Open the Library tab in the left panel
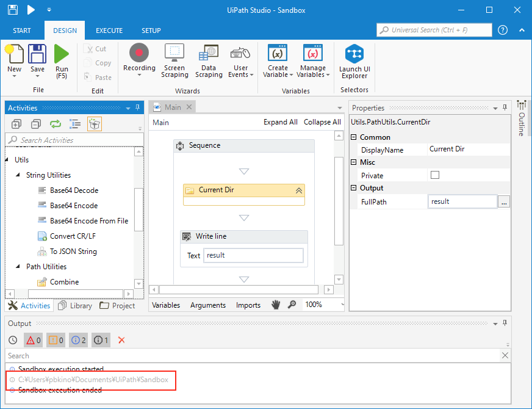This screenshot has width=532, height=409. click(x=75, y=306)
